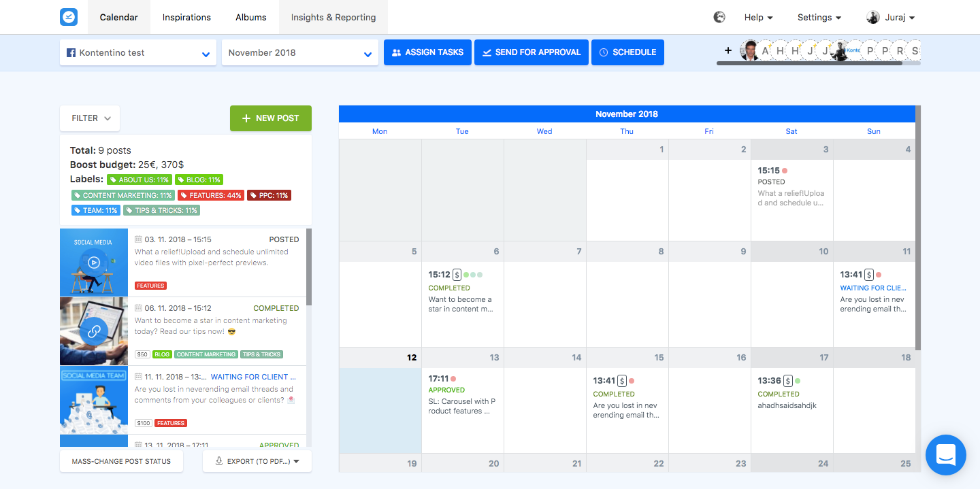
Task: Click the COMPLETED status of 06. 11. post
Action: 276,308
